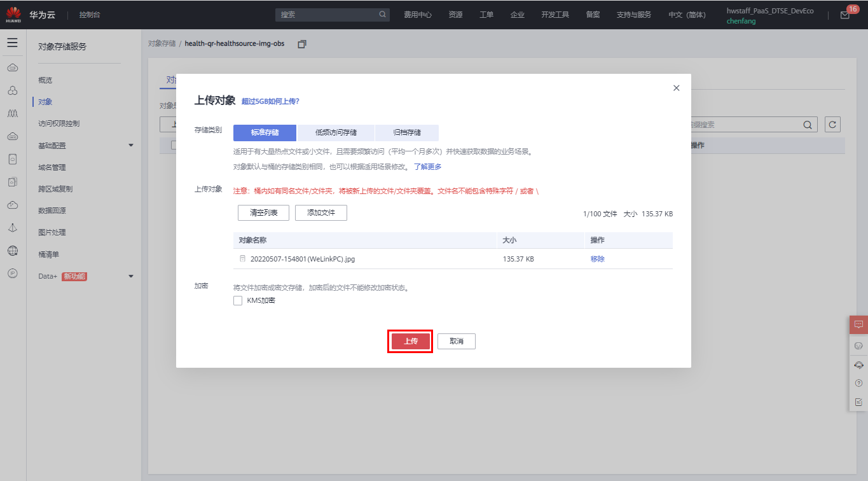Click the search icon in prefix search field
The width and height of the screenshot is (868, 481).
808,125
